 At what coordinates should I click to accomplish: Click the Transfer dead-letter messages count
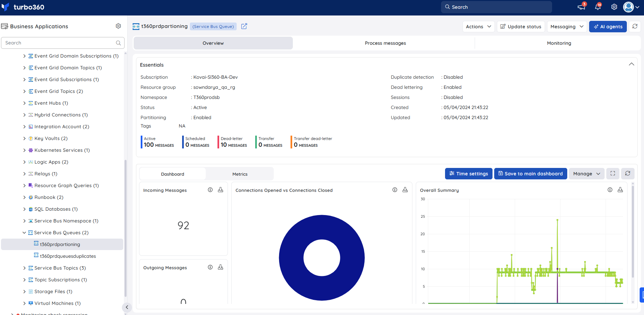pos(306,145)
